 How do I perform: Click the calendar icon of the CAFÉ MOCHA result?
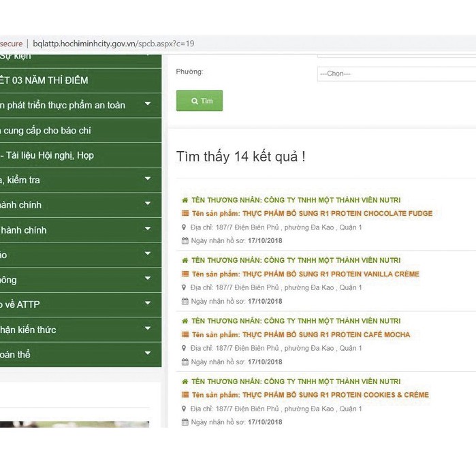coord(185,362)
